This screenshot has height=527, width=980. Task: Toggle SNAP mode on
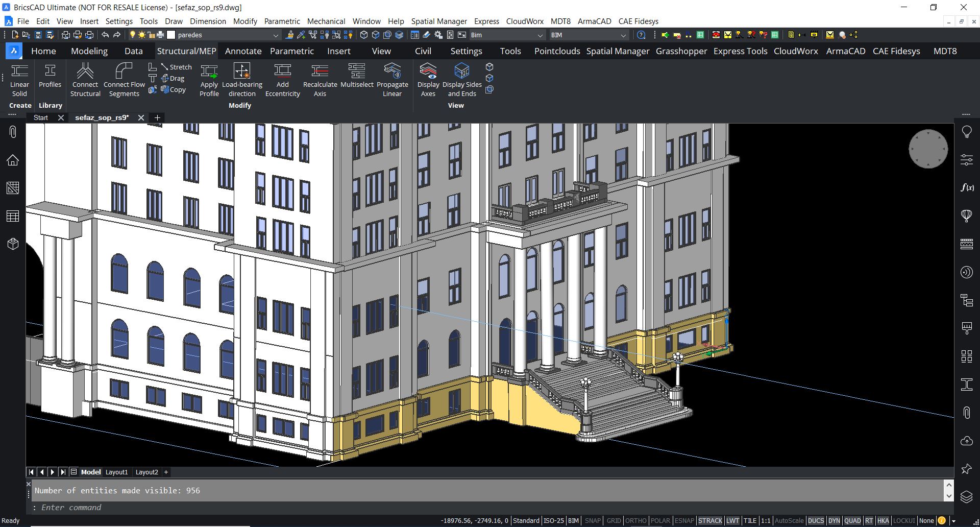[593, 520]
